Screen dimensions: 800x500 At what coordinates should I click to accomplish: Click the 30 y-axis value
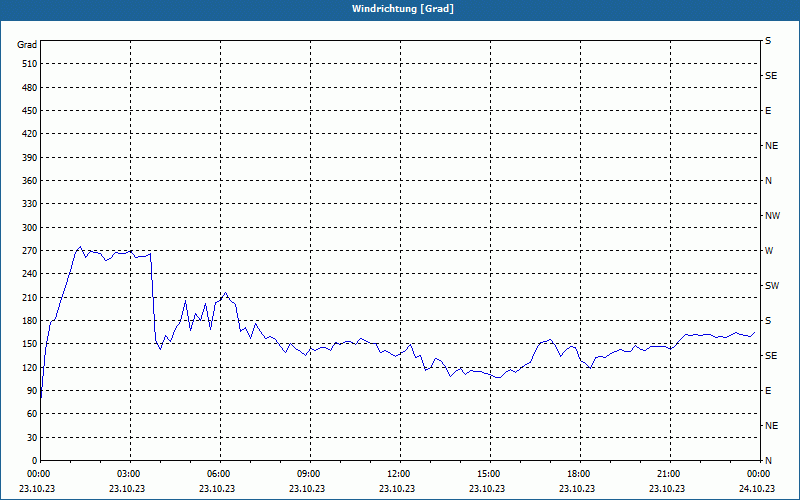(x=32, y=437)
